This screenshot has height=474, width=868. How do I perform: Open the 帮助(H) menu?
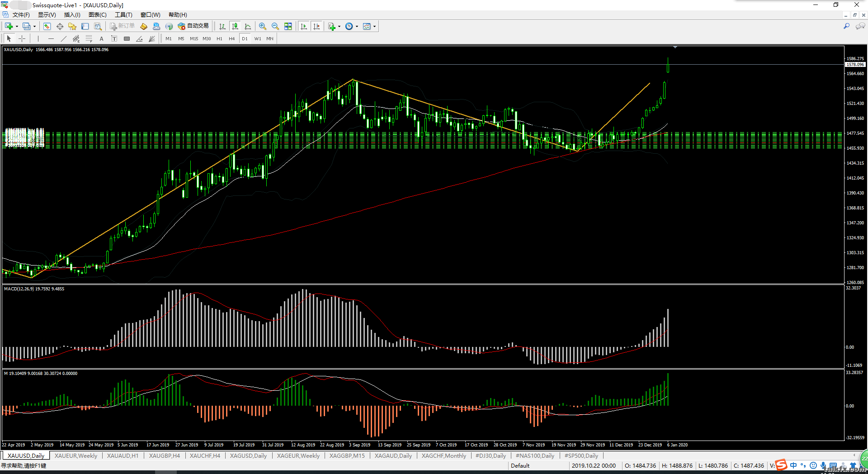pyautogui.click(x=178, y=15)
